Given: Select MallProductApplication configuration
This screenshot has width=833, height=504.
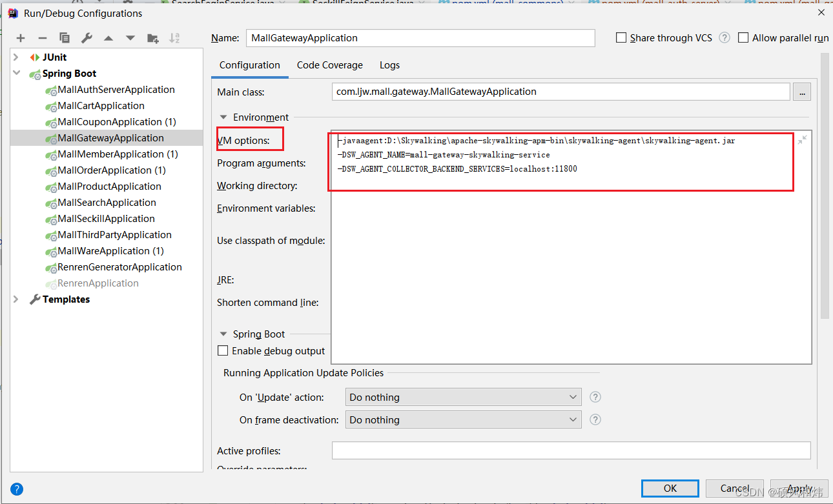Looking at the screenshot, I should point(109,186).
